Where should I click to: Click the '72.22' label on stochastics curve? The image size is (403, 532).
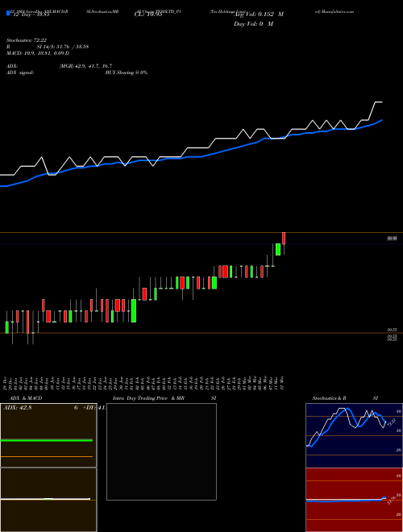pos(390,422)
